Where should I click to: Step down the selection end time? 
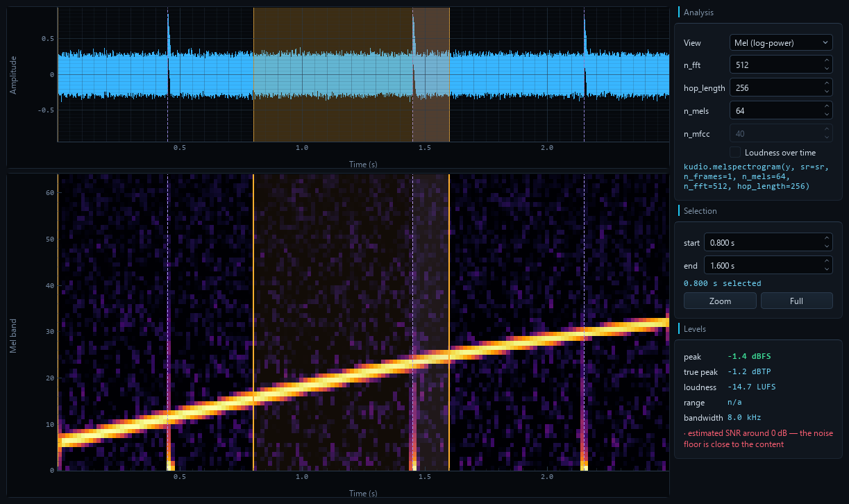tap(826, 270)
